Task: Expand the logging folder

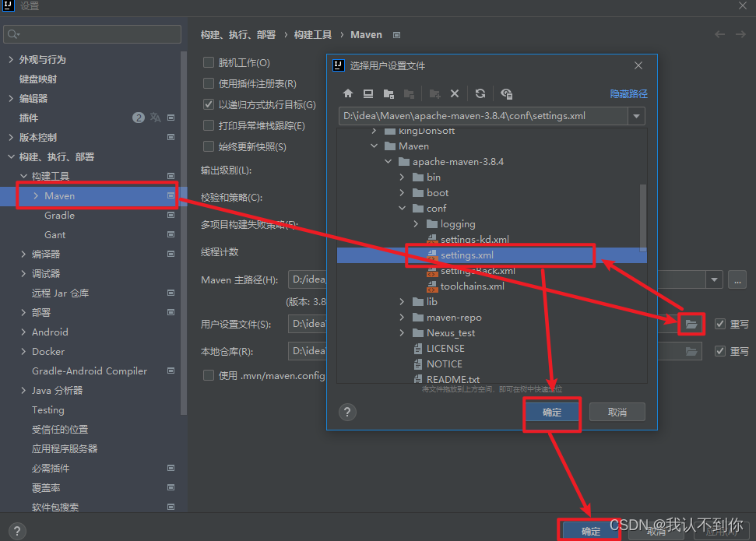Action: [x=416, y=223]
